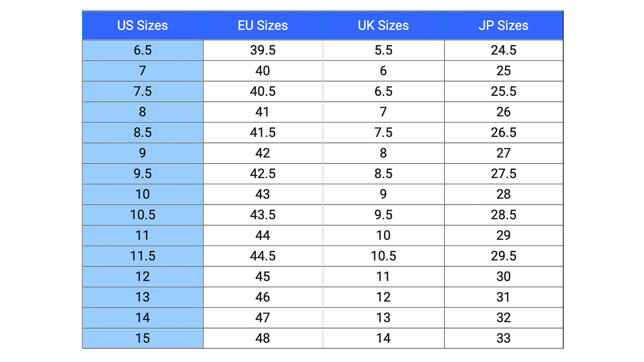Select the EU size 43.5 cell

pos(263,215)
